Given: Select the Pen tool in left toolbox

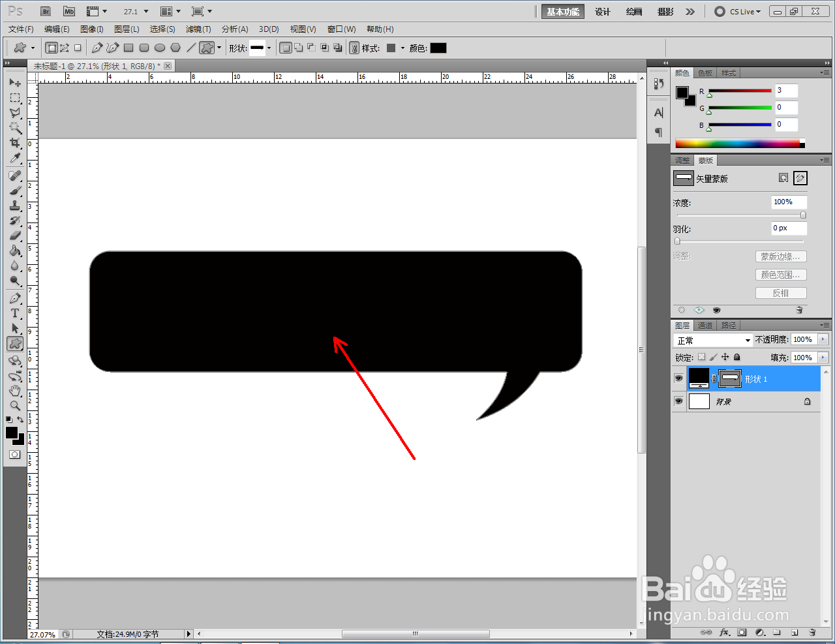Looking at the screenshot, I should (15, 298).
